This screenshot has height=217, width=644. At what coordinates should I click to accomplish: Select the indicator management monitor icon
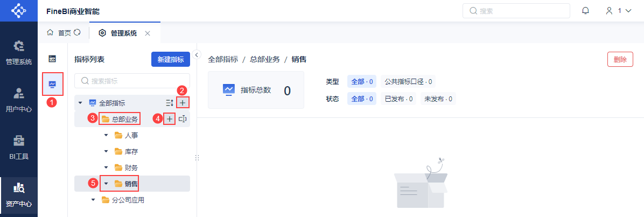pos(52,84)
